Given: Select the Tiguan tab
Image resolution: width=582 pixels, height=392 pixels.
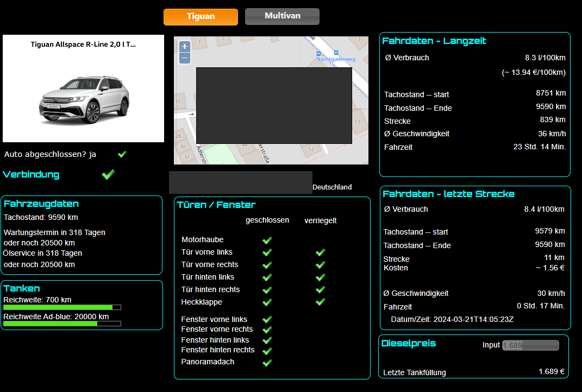Looking at the screenshot, I should pos(201,17).
